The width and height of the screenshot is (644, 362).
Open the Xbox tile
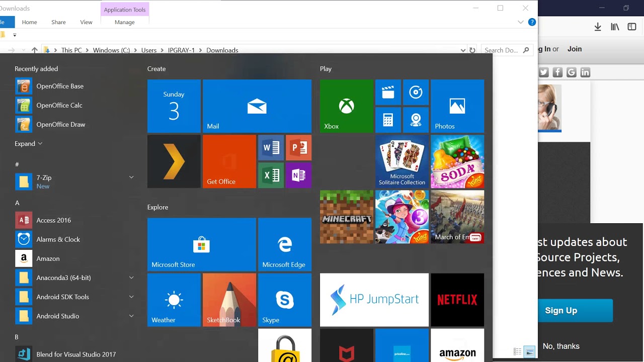click(x=347, y=106)
